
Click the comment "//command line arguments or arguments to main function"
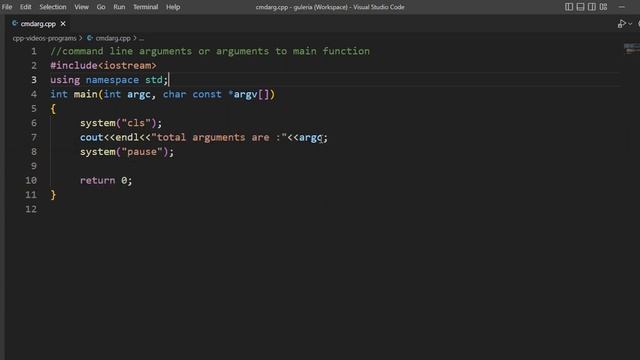pyautogui.click(x=210, y=51)
